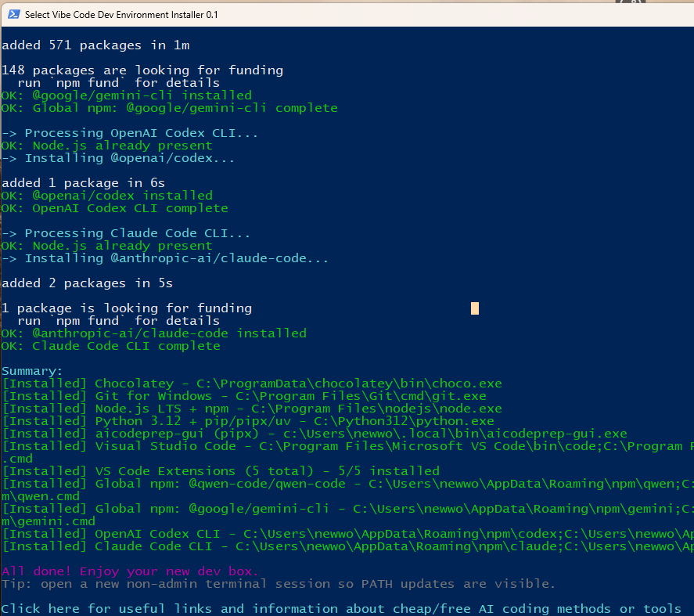Click the 'Summary:' heading
The height and width of the screenshot is (616, 694).
click(x=32, y=371)
